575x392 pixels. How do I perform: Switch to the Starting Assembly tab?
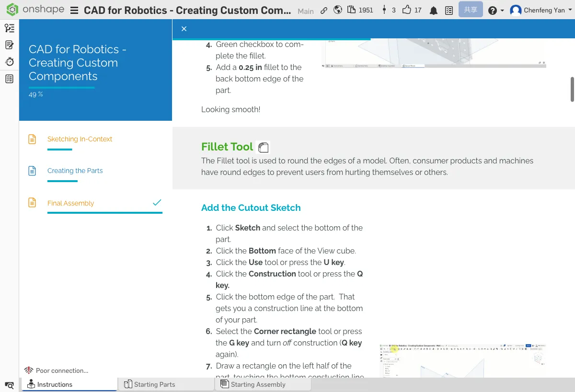[258, 384]
